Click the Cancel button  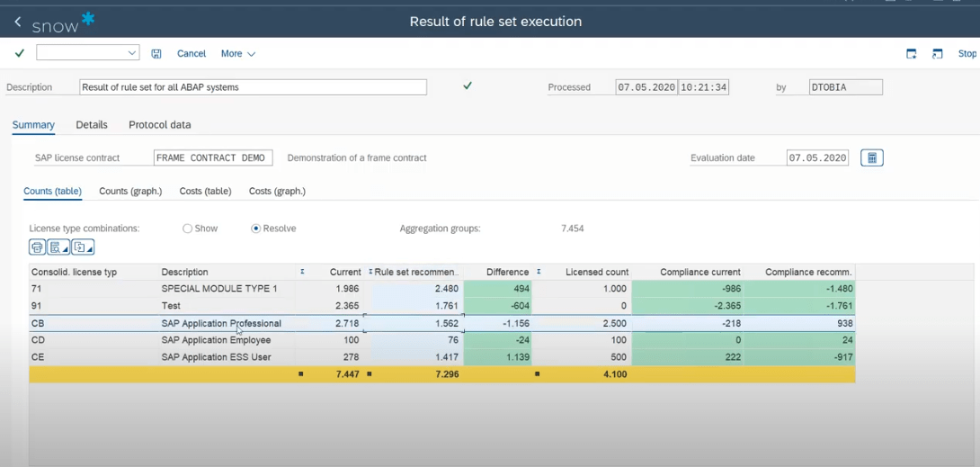click(x=192, y=54)
